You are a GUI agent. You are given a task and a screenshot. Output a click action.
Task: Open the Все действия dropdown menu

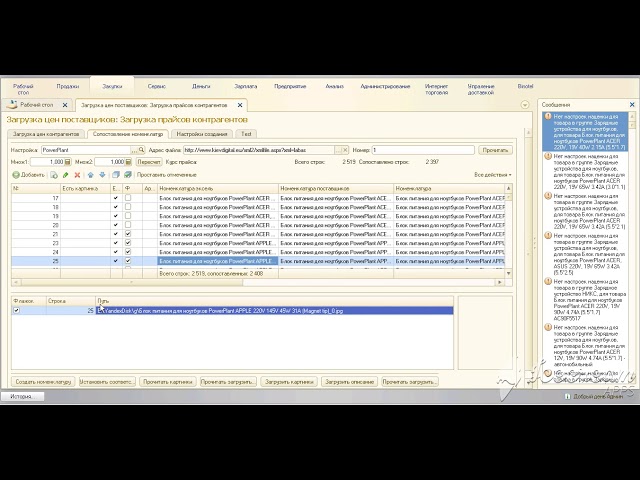tap(493, 175)
